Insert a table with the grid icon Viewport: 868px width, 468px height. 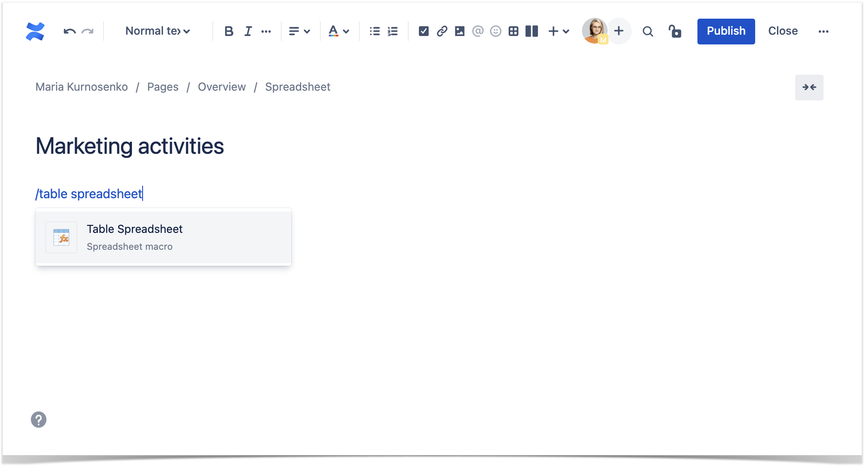514,31
